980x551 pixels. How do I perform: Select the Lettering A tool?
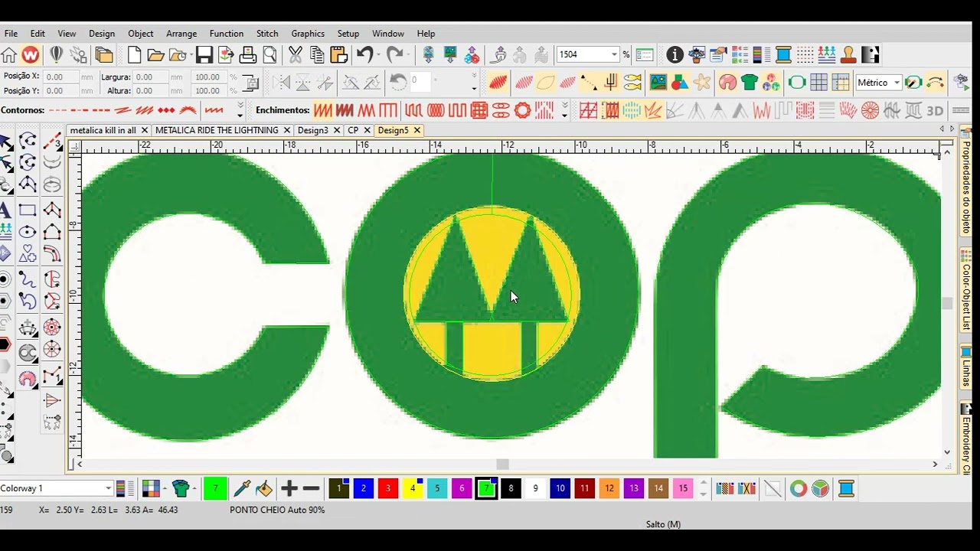click(5, 210)
